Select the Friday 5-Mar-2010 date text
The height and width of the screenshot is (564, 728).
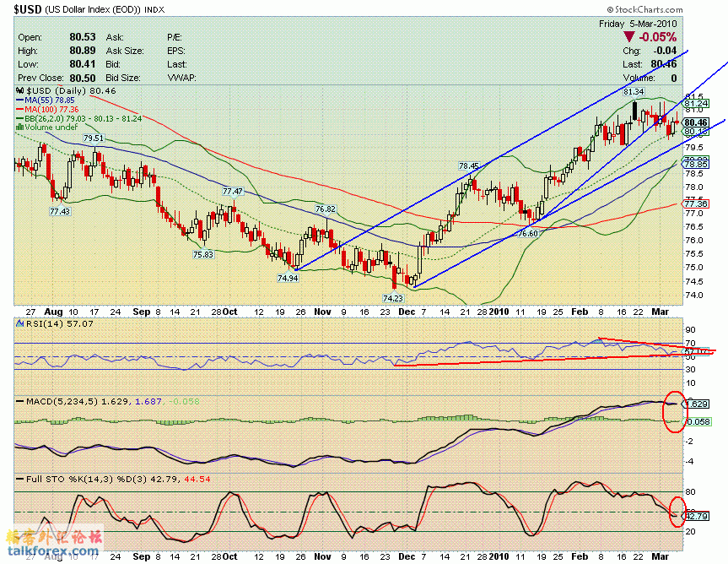click(638, 24)
